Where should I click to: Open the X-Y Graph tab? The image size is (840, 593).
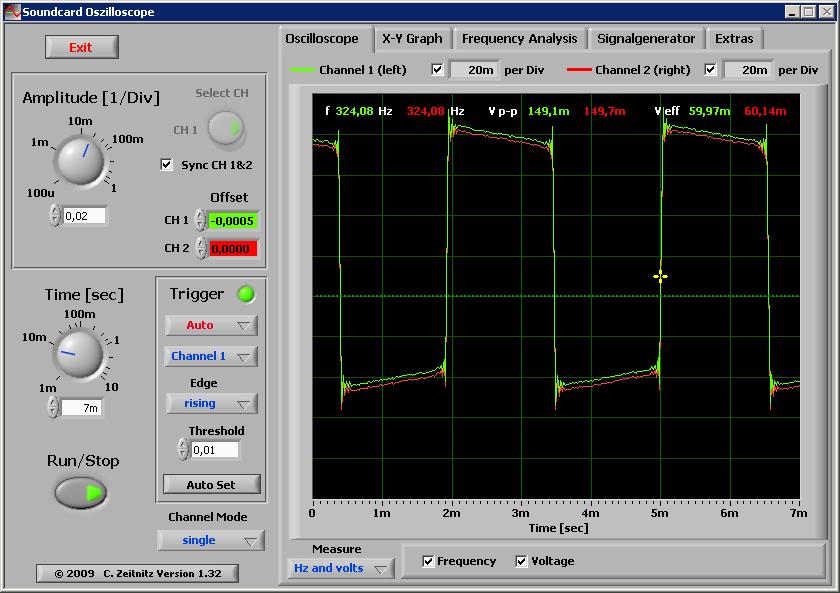point(412,39)
